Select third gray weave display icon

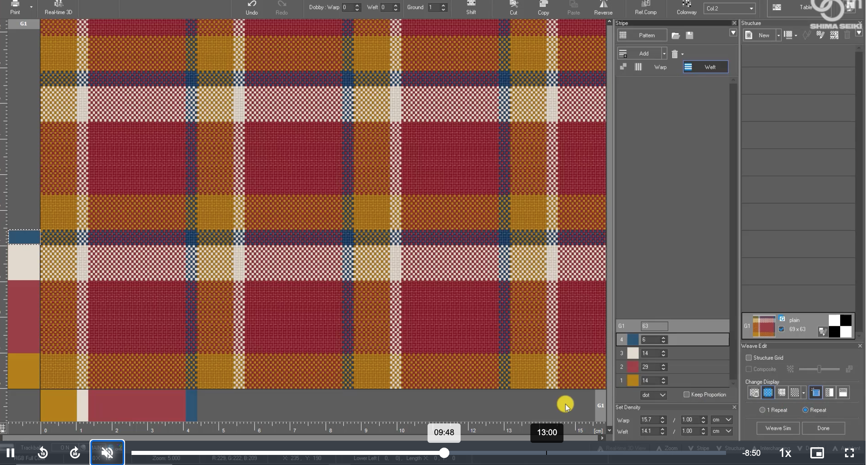782,392
